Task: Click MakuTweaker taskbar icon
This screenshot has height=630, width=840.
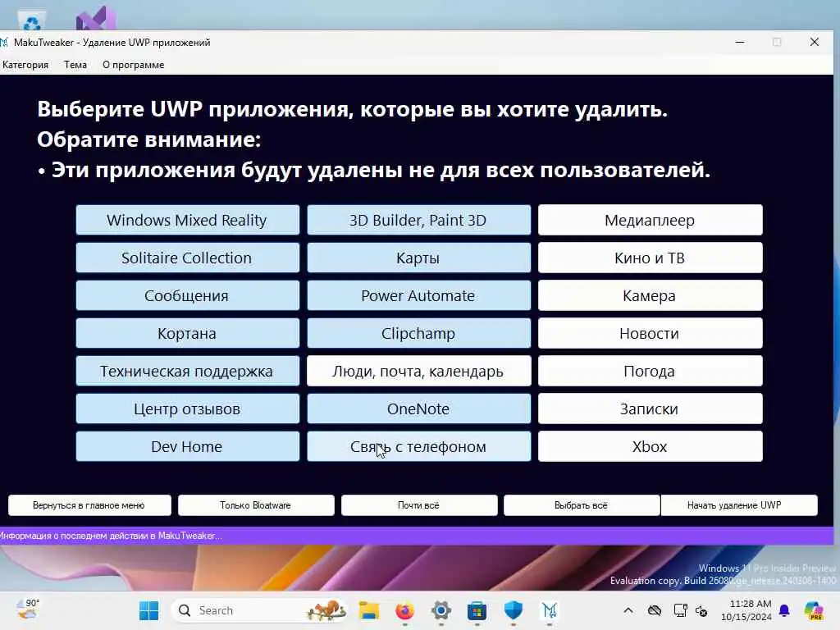Action: pyautogui.click(x=549, y=610)
